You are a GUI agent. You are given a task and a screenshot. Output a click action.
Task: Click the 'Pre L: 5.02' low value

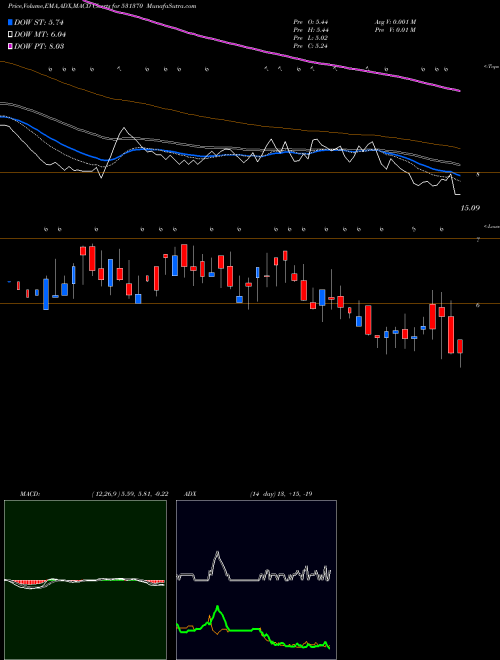311,38
